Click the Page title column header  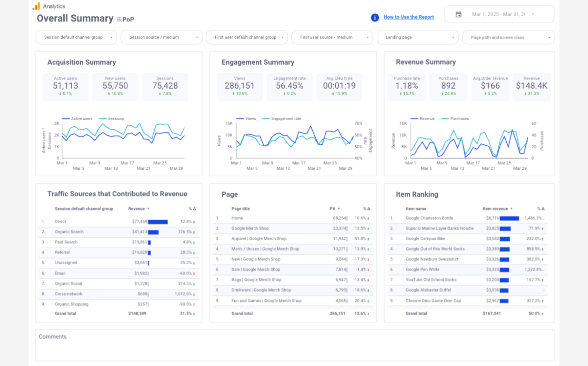coord(240,209)
